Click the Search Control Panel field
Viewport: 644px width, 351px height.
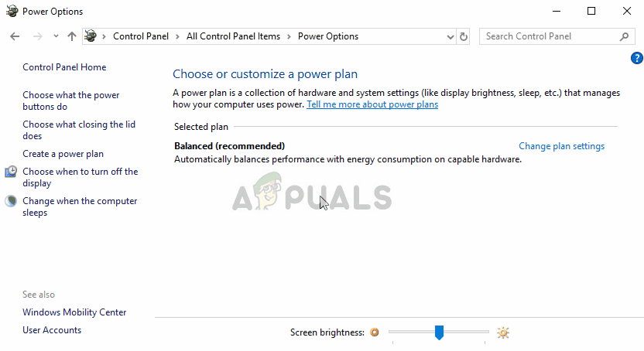point(550,36)
